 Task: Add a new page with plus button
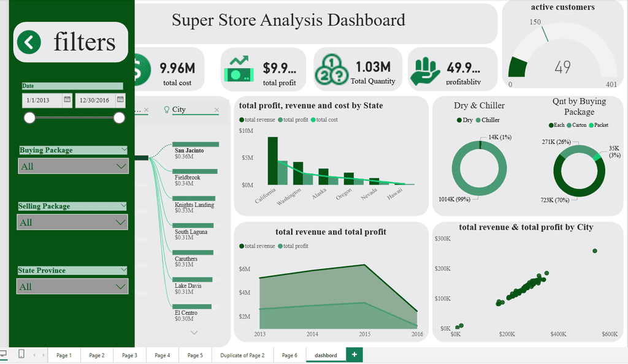point(354,354)
